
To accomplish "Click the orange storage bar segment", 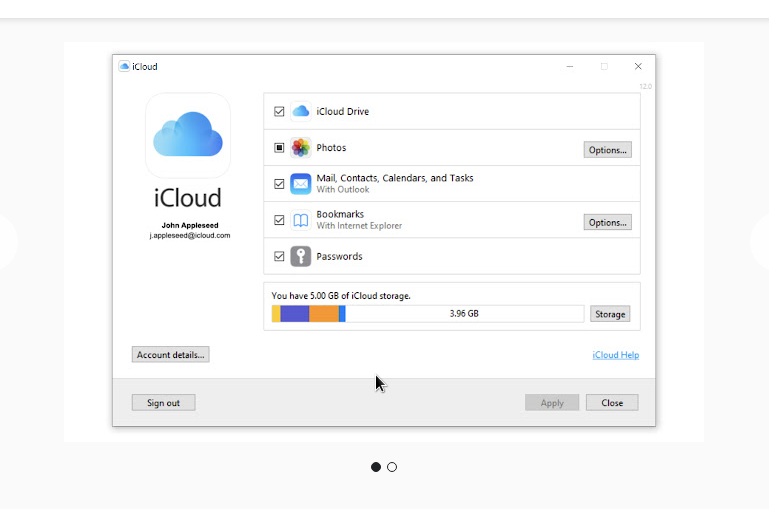I will (x=324, y=314).
